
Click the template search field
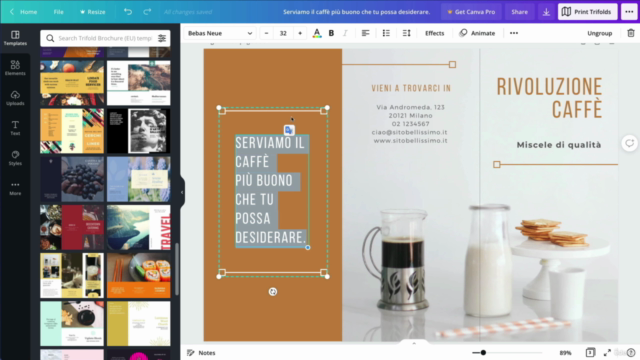(104, 38)
